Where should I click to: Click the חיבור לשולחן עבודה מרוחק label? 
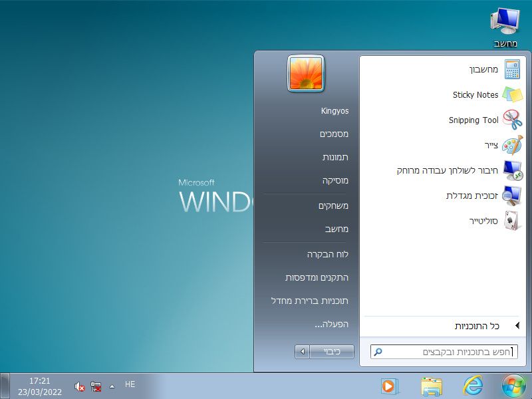tap(447, 170)
